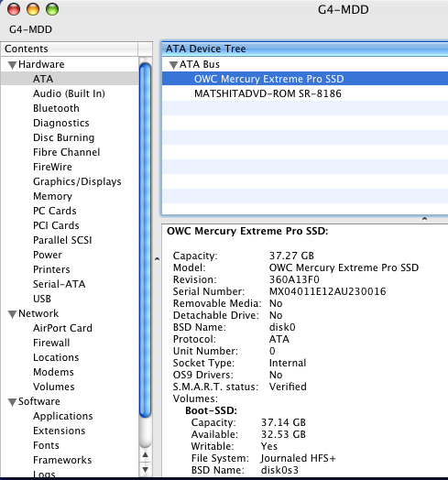Click the Revision value 360A13F0
The image size is (448, 480).
(294, 279)
